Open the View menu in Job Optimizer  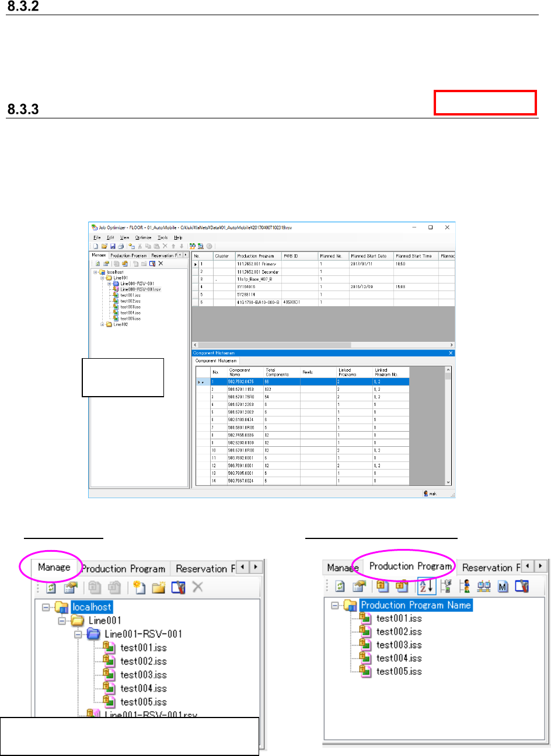coord(125,237)
